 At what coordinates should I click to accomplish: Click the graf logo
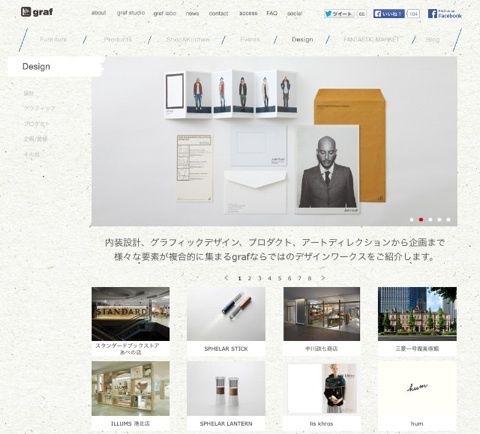(37, 12)
